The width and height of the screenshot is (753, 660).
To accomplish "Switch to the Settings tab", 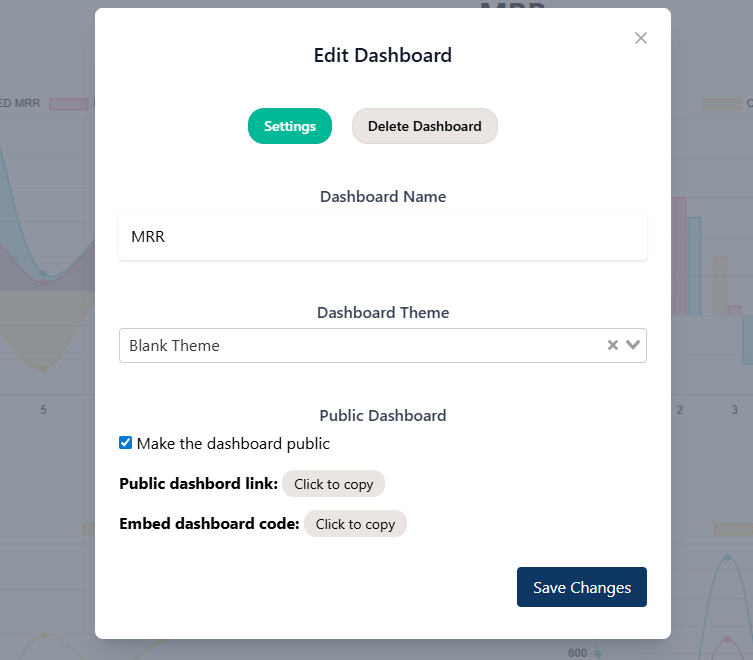I will [290, 126].
